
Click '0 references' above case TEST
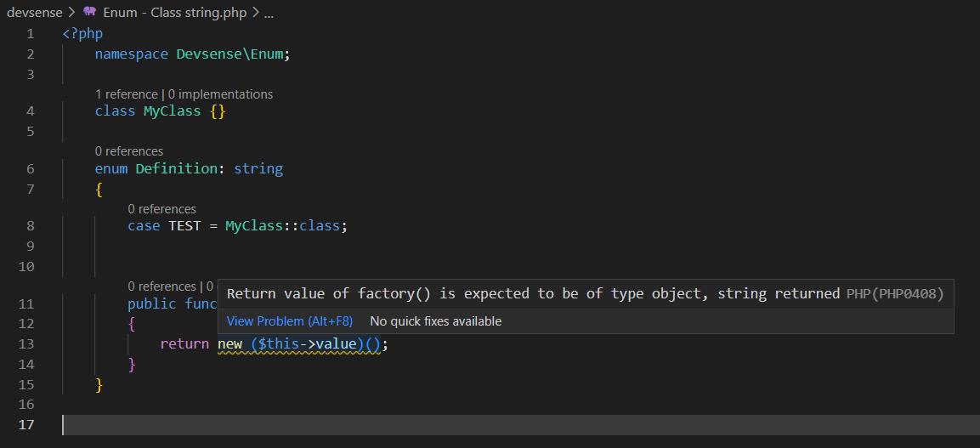pyautogui.click(x=161, y=208)
